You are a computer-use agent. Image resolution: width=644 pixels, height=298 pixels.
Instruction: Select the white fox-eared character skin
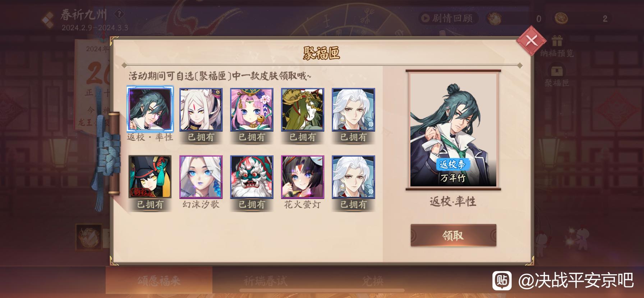point(201,109)
